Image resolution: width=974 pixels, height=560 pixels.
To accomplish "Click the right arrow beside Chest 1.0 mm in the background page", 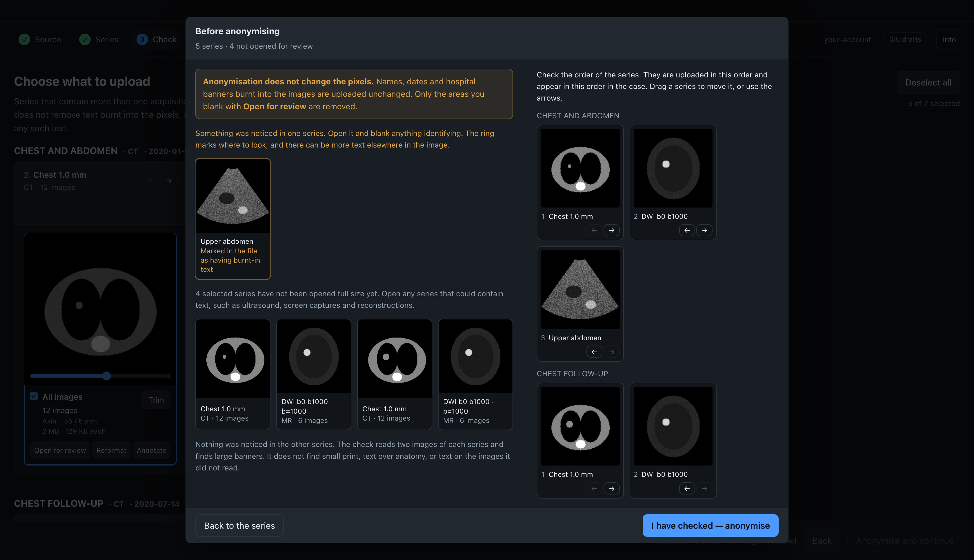I will point(168,181).
